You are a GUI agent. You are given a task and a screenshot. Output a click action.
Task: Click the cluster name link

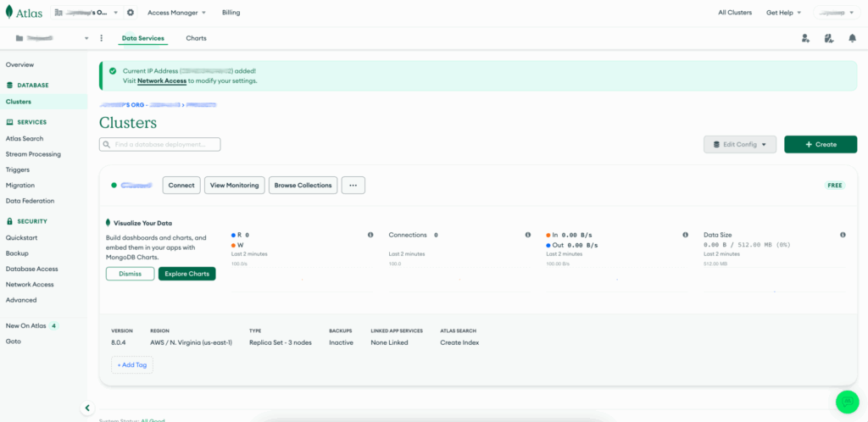click(136, 186)
